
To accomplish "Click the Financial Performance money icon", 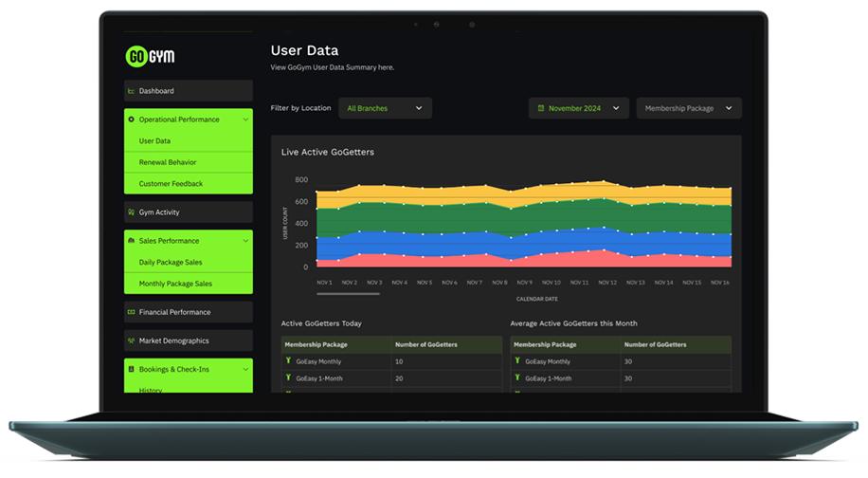I will click(x=131, y=312).
